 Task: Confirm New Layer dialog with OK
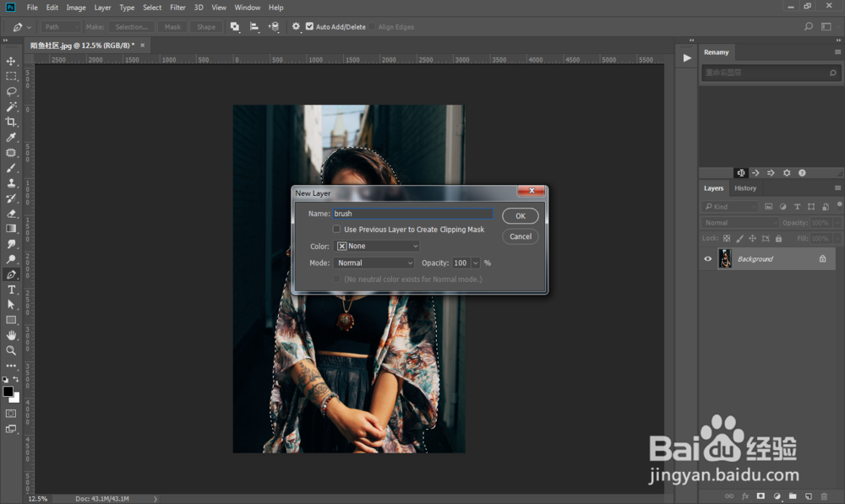[520, 216]
